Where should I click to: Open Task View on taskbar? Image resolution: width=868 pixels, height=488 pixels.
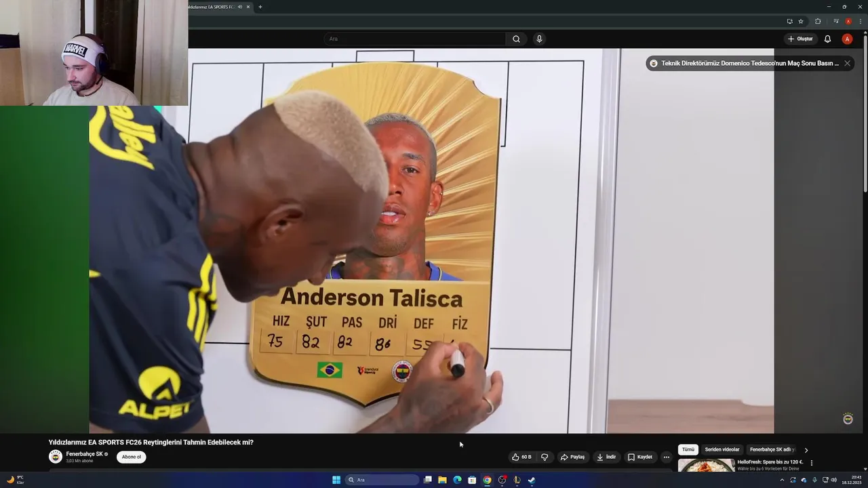tap(428, 480)
